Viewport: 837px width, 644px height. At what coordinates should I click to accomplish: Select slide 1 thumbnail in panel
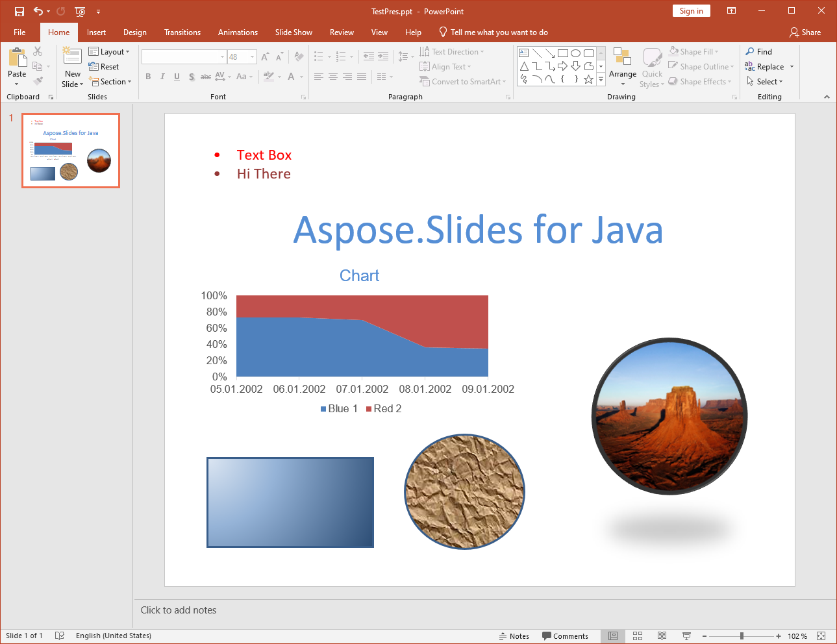[x=71, y=151]
